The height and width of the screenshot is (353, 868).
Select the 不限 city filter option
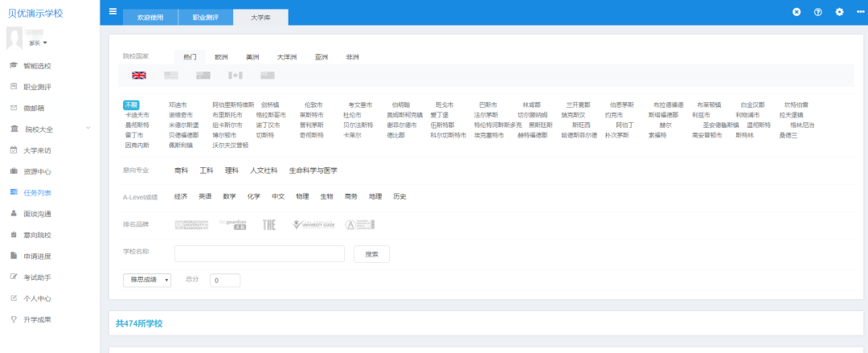point(131,105)
